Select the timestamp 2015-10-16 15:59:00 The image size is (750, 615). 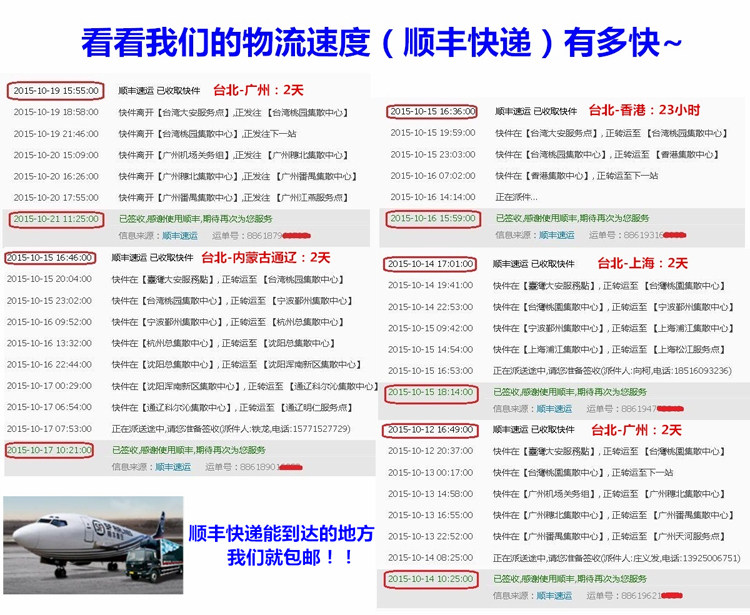click(x=433, y=219)
